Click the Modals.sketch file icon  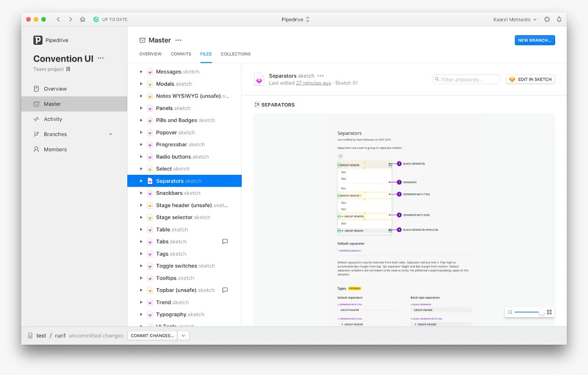pos(150,84)
